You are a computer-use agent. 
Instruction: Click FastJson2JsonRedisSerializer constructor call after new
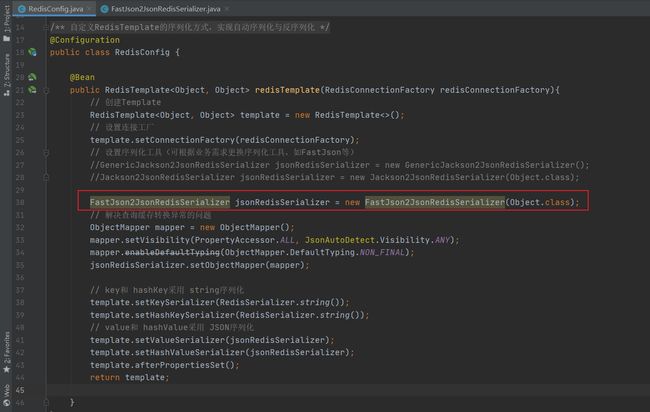click(x=435, y=202)
